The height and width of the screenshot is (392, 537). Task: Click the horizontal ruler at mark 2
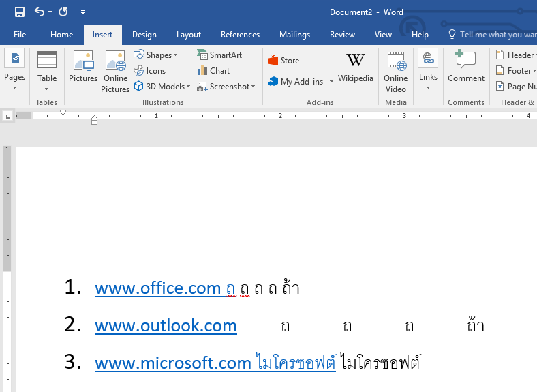coord(280,115)
